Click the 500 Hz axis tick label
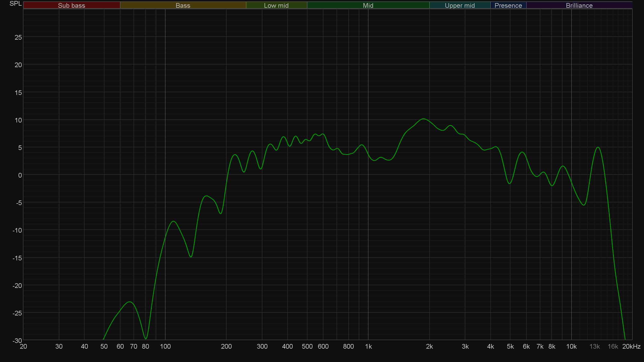Image resolution: width=644 pixels, height=362 pixels. [x=307, y=347]
